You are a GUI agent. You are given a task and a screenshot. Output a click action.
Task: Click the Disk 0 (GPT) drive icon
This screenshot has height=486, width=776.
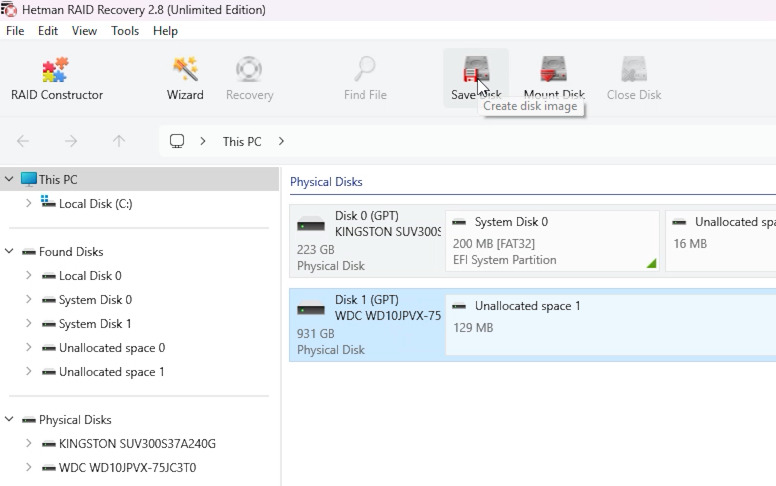coord(311,225)
